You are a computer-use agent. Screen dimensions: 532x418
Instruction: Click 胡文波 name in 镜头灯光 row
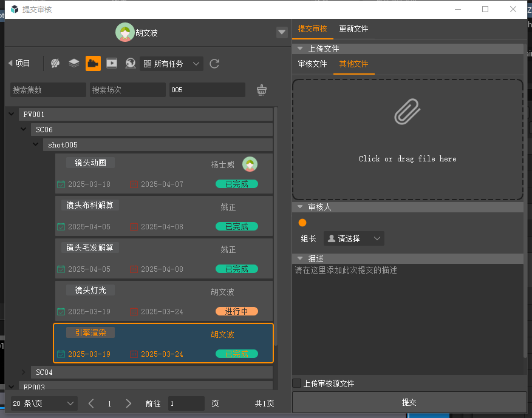click(x=222, y=292)
